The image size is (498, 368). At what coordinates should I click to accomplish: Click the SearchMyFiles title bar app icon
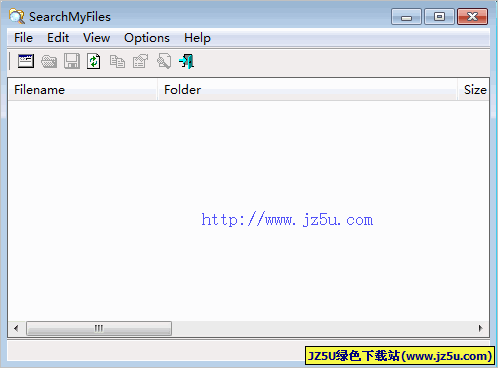pyautogui.click(x=17, y=16)
